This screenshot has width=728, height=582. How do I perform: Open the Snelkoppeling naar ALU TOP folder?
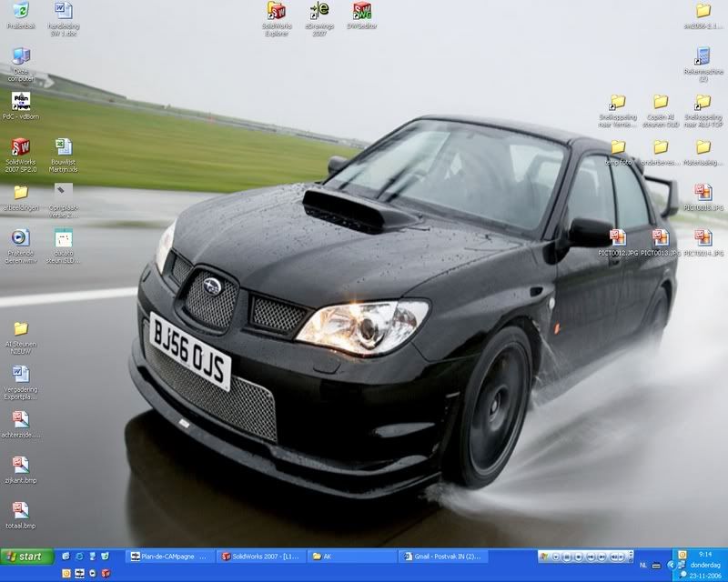[x=703, y=111]
